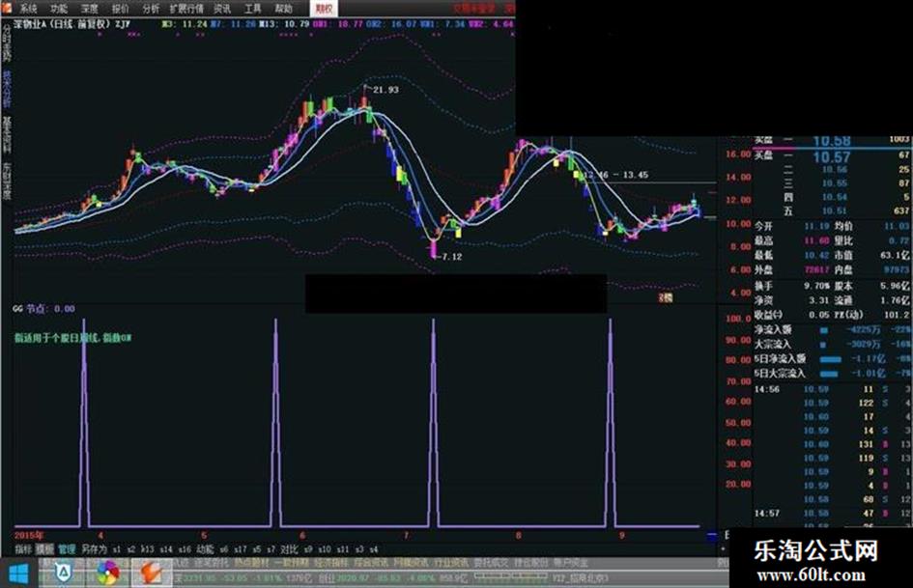Image resolution: width=913 pixels, height=588 pixels.
Task: Select the s14 template
Action: click(x=166, y=549)
